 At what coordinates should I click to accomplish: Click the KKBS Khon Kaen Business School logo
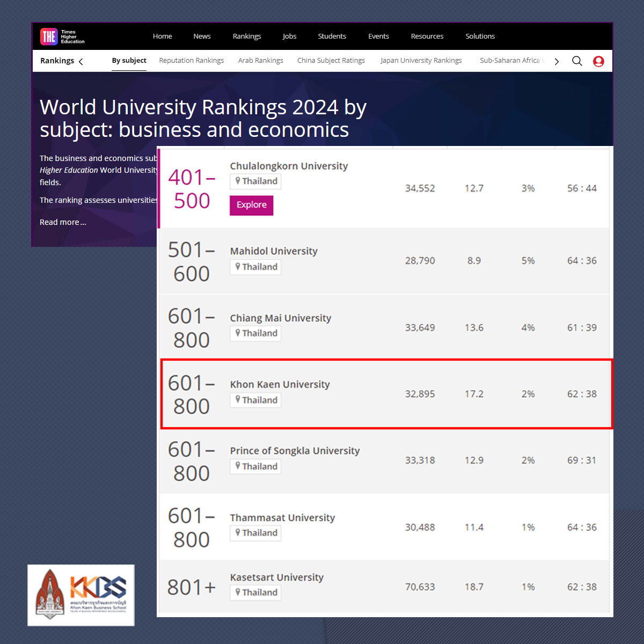(81, 595)
